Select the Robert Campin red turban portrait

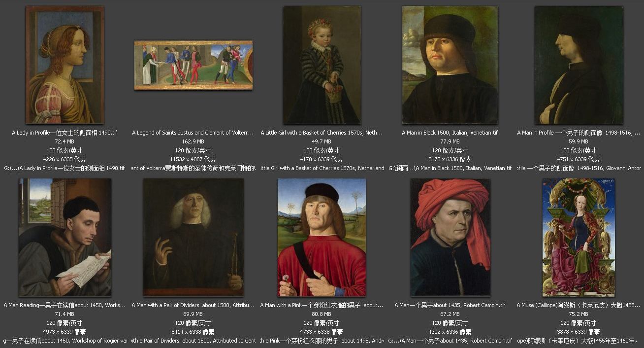[x=451, y=237]
